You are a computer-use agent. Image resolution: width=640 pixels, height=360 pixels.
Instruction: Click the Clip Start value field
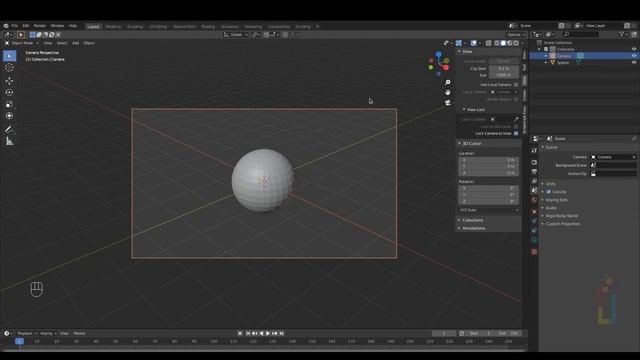(504, 69)
